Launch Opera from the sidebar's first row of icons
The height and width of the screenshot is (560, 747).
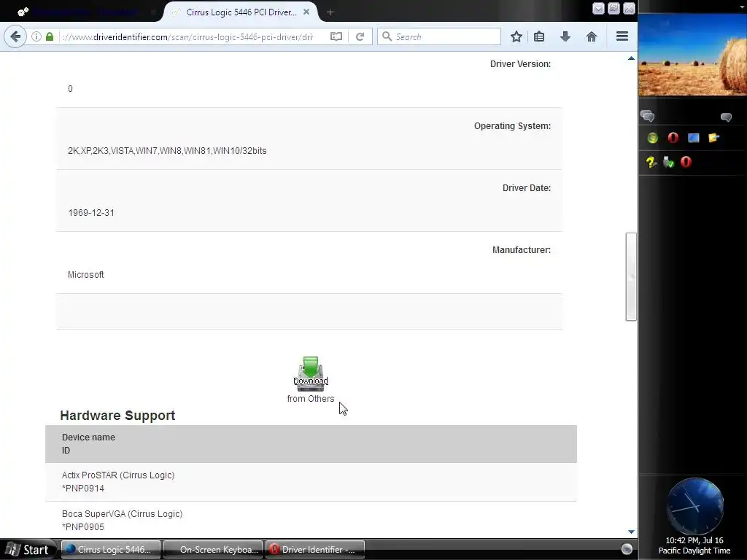click(673, 138)
